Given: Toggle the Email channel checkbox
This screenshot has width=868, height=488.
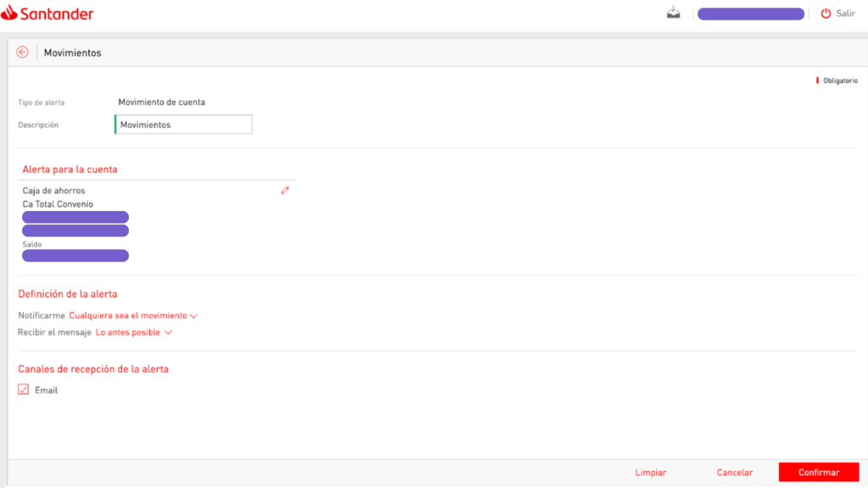Looking at the screenshot, I should [x=23, y=390].
